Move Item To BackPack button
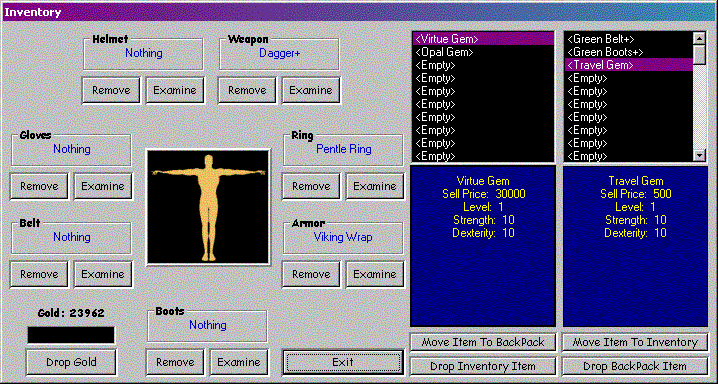 click(x=483, y=342)
